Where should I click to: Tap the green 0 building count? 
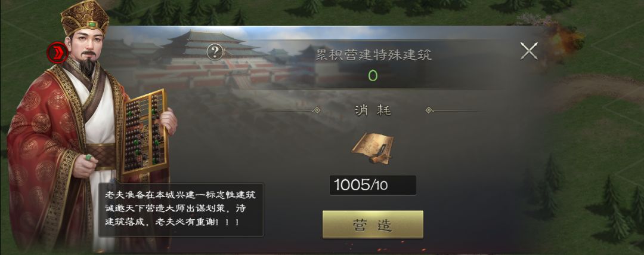[373, 75]
